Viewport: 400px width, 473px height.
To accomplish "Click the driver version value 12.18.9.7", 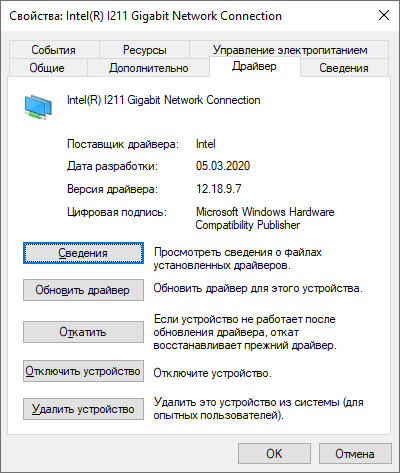I will [x=218, y=189].
